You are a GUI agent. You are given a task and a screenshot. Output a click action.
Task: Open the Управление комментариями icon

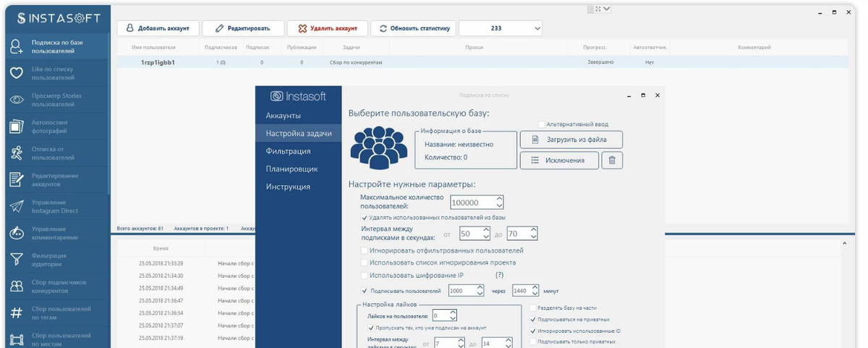pos(16,233)
